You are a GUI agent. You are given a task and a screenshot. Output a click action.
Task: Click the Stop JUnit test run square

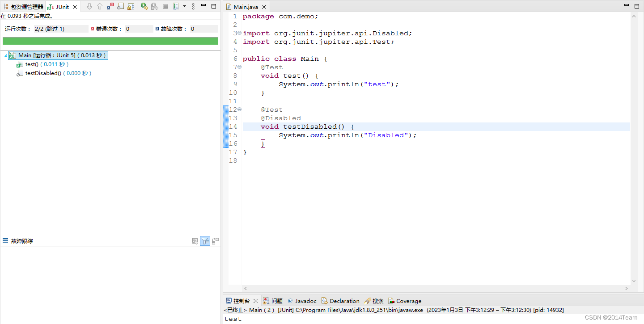pos(165,6)
